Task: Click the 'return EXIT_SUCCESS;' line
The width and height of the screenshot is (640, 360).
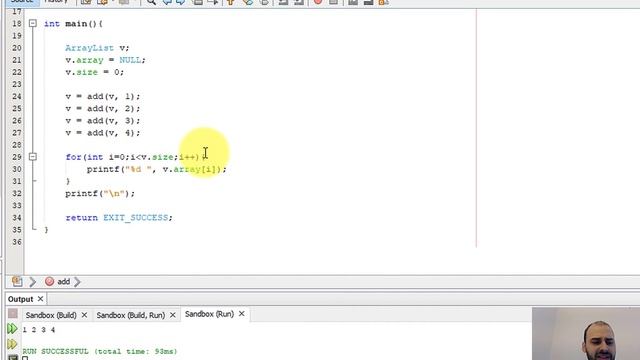Action: (x=119, y=218)
